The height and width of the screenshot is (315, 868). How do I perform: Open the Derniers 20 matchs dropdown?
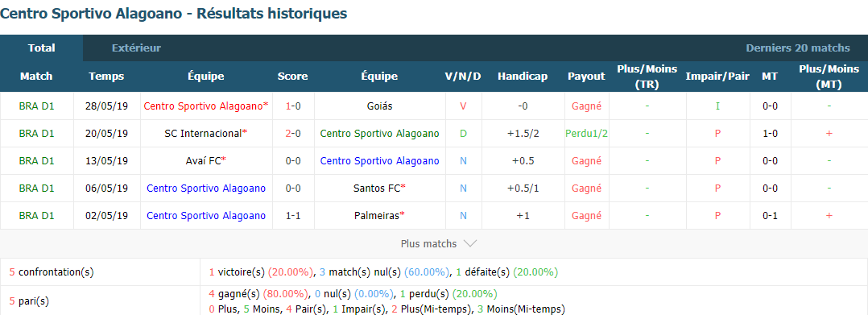click(798, 48)
